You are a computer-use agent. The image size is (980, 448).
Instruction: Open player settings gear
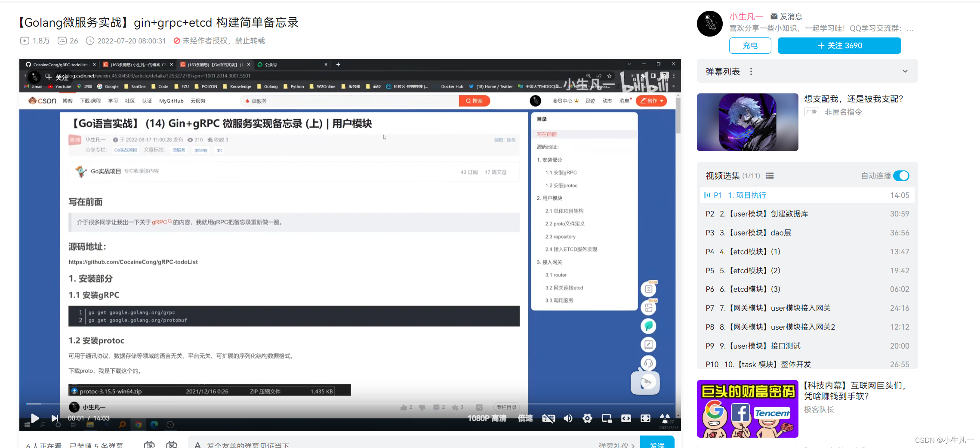[x=587, y=418]
